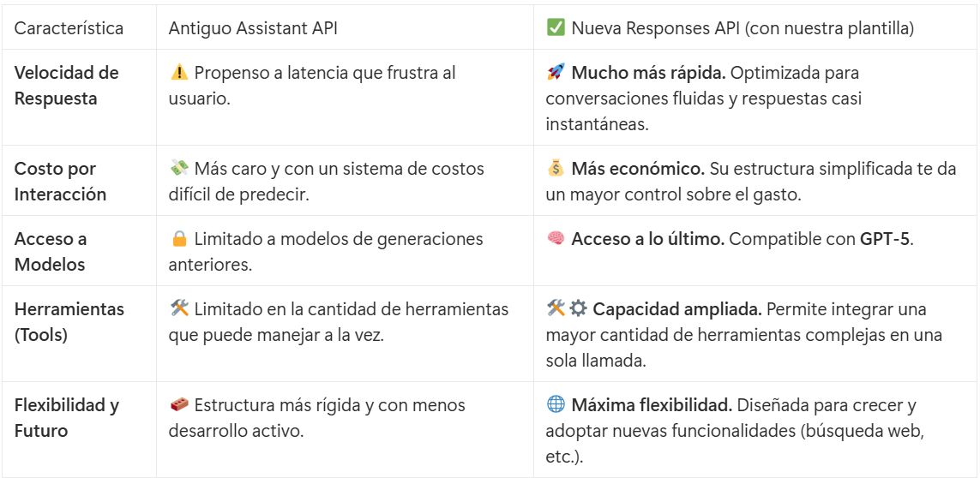The width and height of the screenshot is (980, 478).
Task: Click the globe icon beside Máxima flexibilidad
Action: (x=556, y=405)
